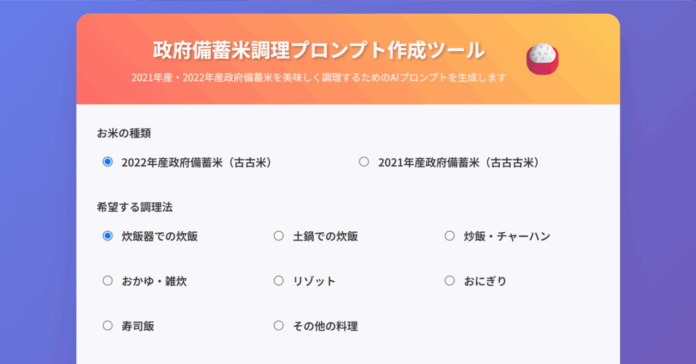This screenshot has height=364, width=696.
Task: Select the おかゆ・雑炊 radio circle
Action: [107, 281]
